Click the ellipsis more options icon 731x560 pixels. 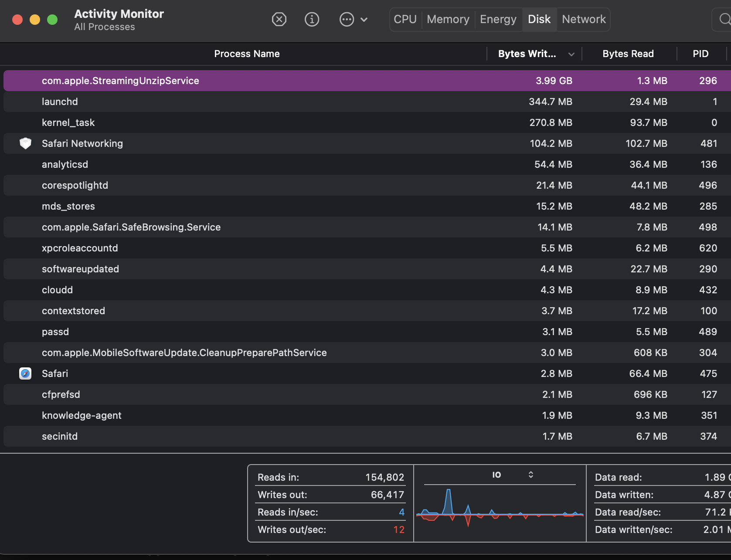(347, 19)
